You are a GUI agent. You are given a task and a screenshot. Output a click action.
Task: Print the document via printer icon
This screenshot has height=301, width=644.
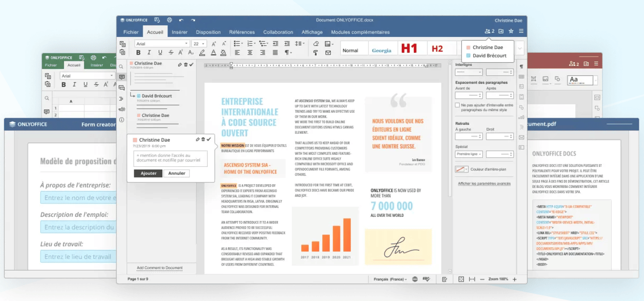pos(169,20)
